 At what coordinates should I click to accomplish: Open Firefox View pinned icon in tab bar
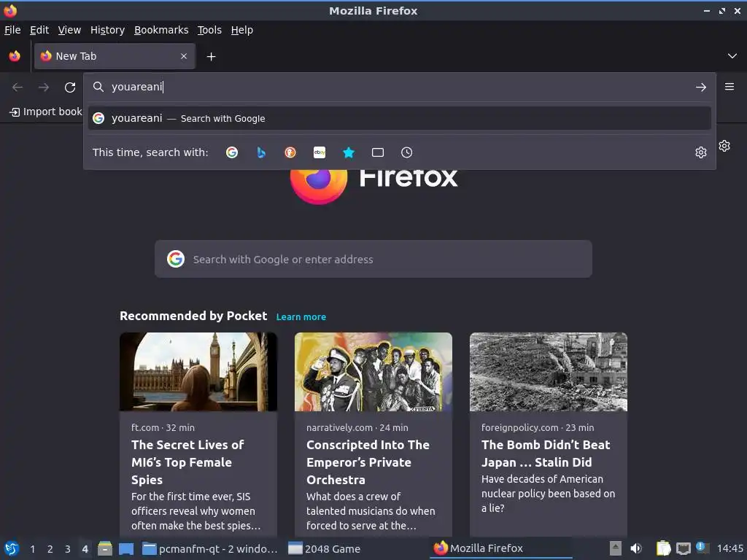coord(15,56)
